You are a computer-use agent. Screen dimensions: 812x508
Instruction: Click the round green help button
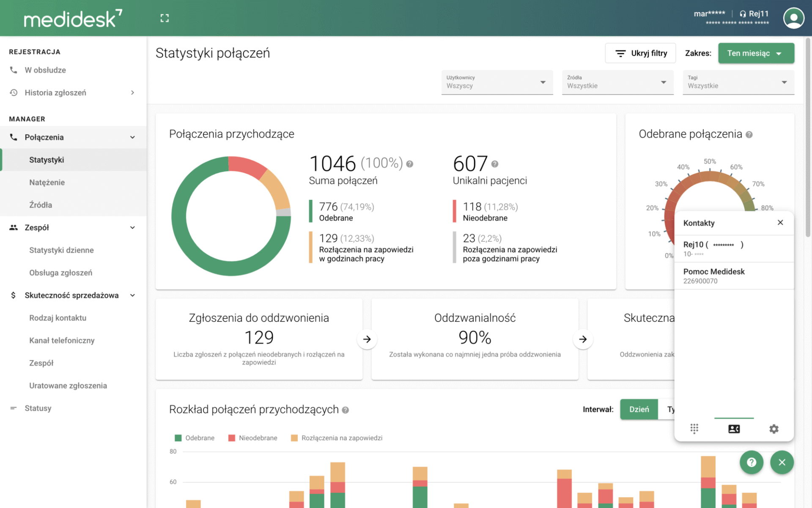(x=751, y=462)
